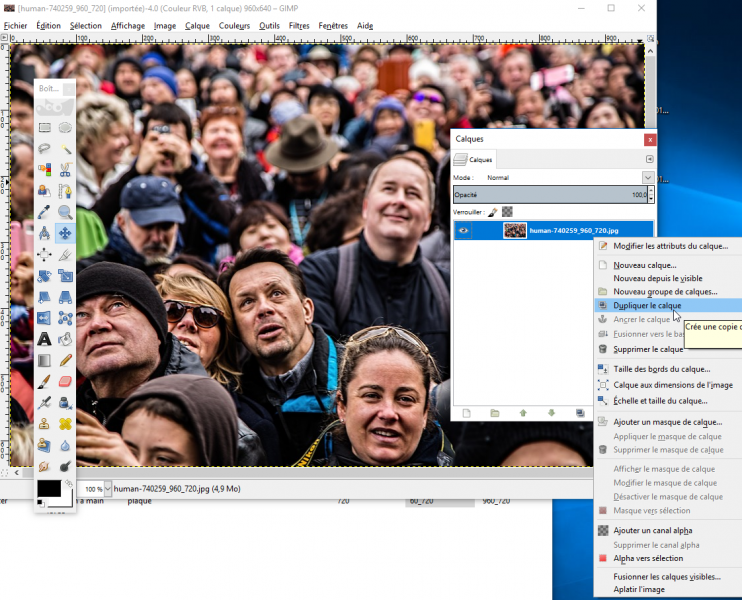
Task: Select the Shear tool
Action: point(44,297)
